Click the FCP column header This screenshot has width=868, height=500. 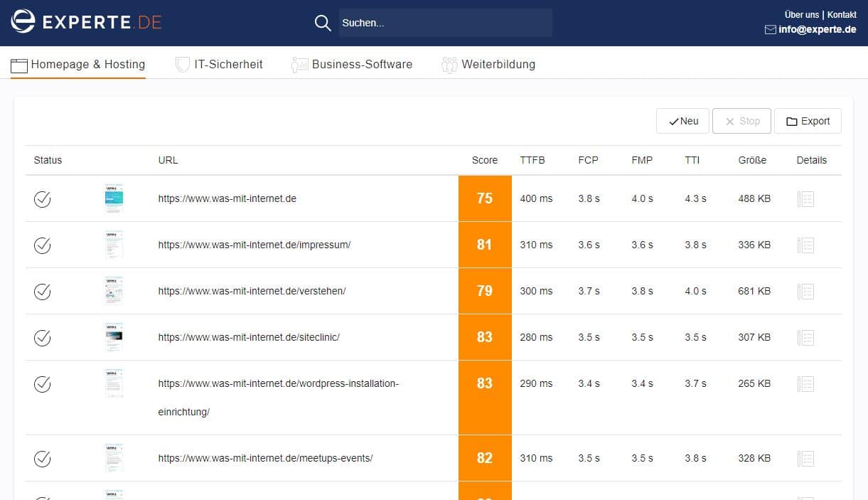589,160
